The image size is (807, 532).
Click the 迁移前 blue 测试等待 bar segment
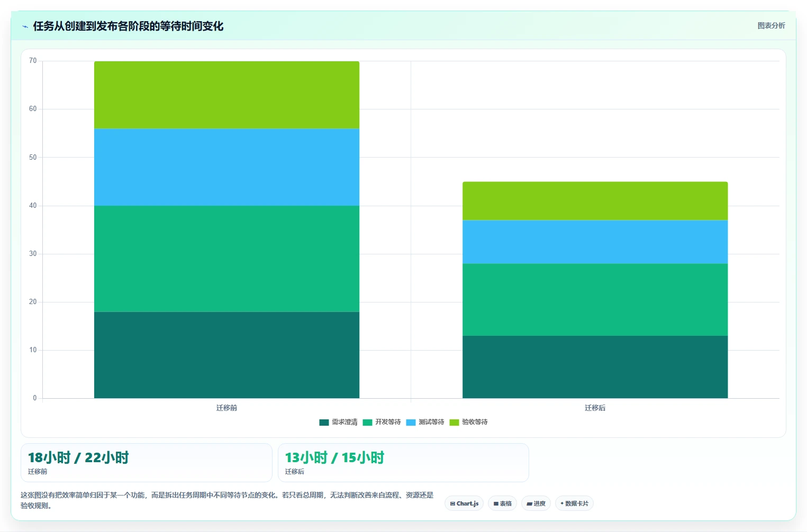click(x=226, y=167)
